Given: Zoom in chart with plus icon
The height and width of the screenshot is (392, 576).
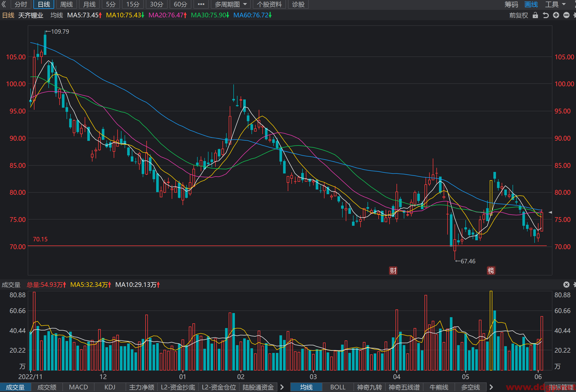Looking at the screenshot, I should click(x=556, y=15).
